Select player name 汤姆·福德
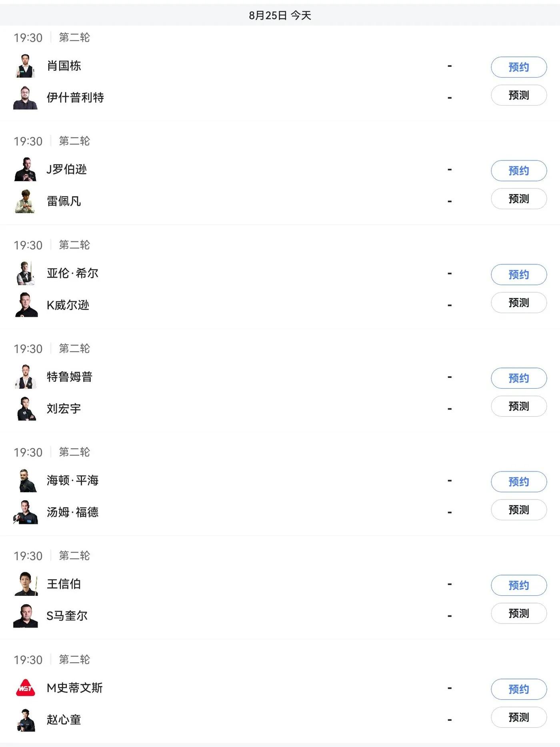 click(x=72, y=512)
